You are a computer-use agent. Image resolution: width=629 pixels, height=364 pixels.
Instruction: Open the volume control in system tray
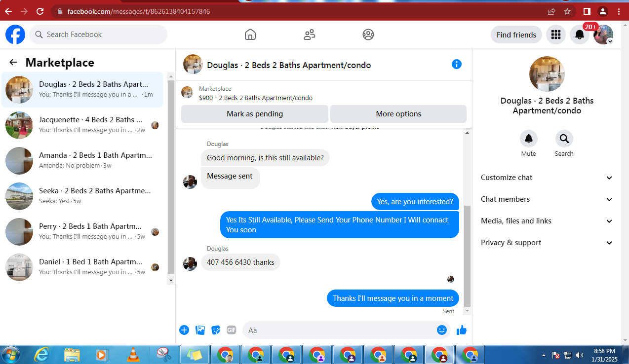(x=580, y=355)
